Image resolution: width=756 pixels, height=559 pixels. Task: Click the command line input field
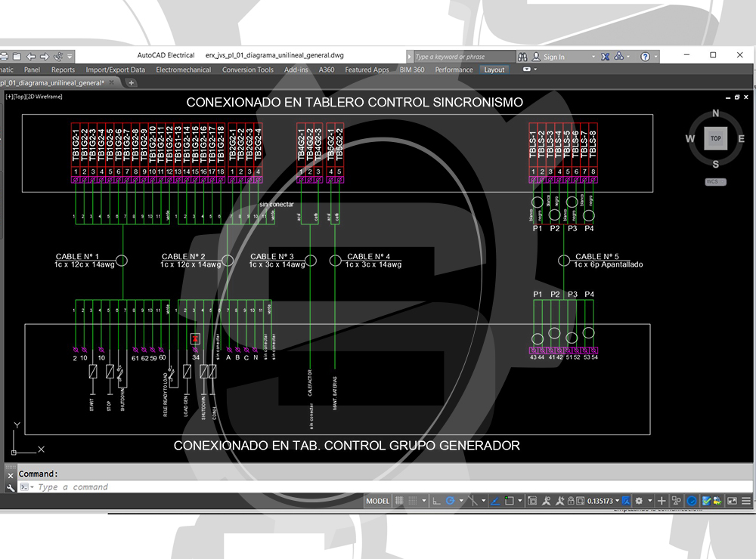point(227,487)
